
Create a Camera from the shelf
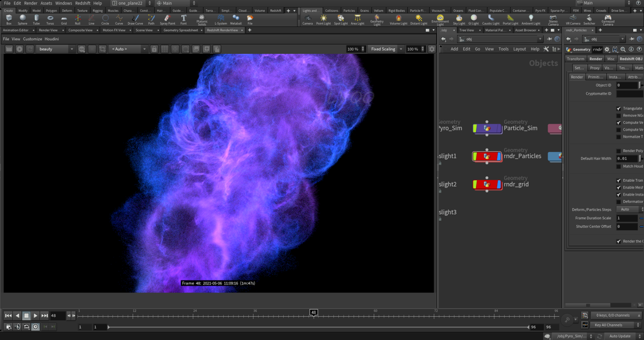[308, 20]
